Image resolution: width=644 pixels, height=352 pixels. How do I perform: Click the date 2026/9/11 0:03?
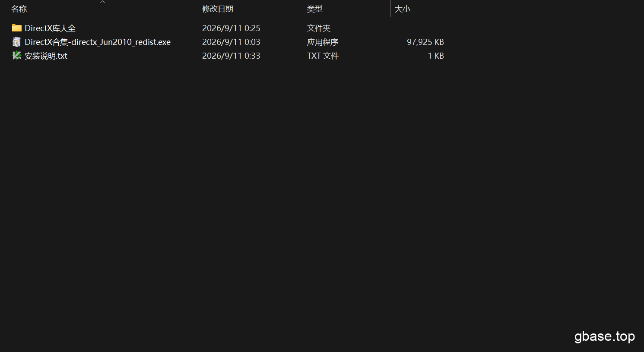(231, 42)
